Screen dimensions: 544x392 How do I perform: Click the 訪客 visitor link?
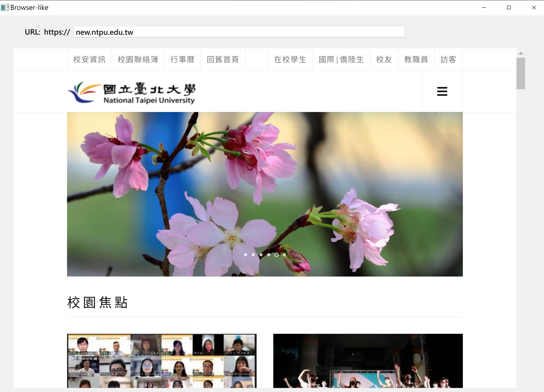(x=448, y=59)
